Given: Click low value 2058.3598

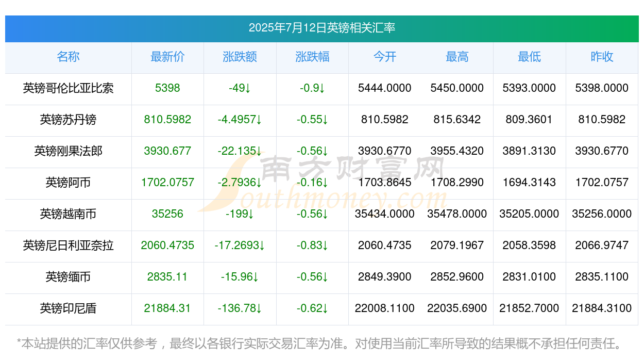Looking at the screenshot, I should 530,246.
